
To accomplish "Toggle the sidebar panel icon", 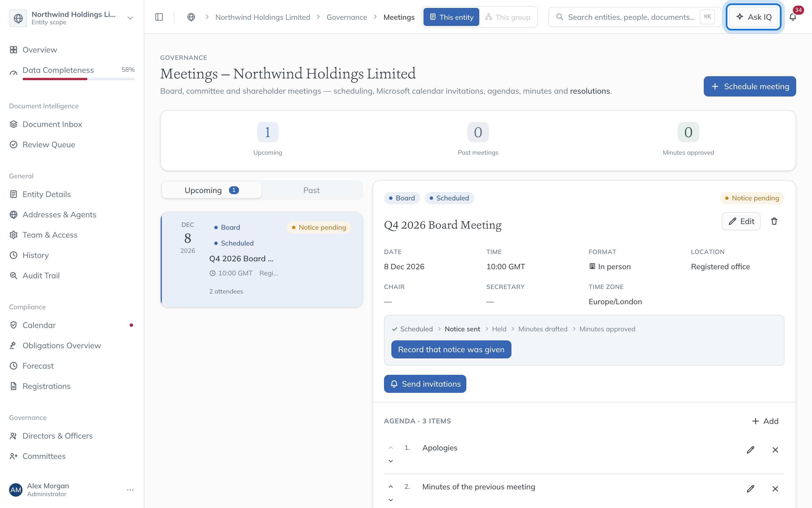I will click(159, 17).
